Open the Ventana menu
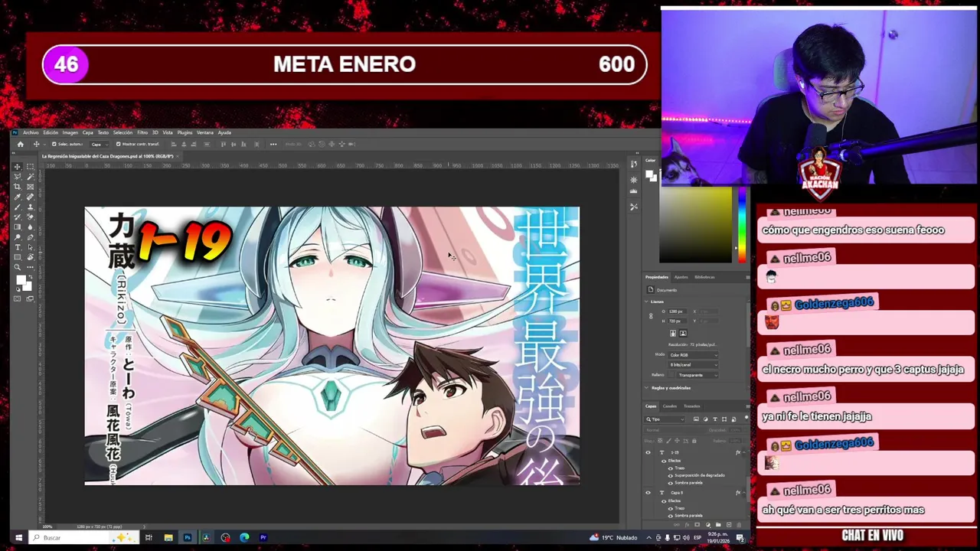Viewport: 980px width, 551px height. (x=205, y=132)
